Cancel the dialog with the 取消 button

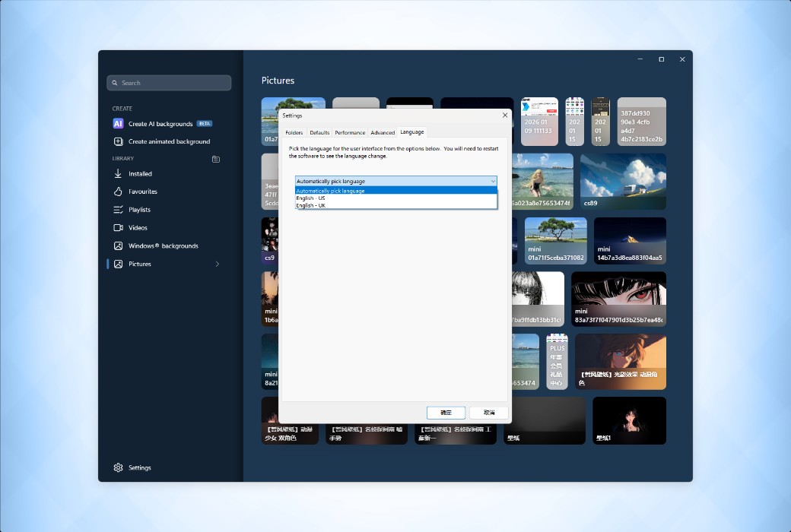[489, 413]
